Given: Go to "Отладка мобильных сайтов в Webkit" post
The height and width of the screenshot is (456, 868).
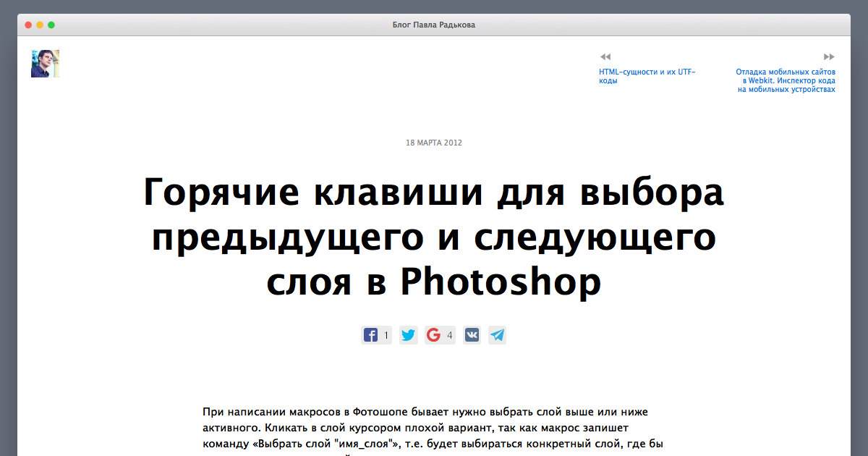Looking at the screenshot, I should 786,80.
